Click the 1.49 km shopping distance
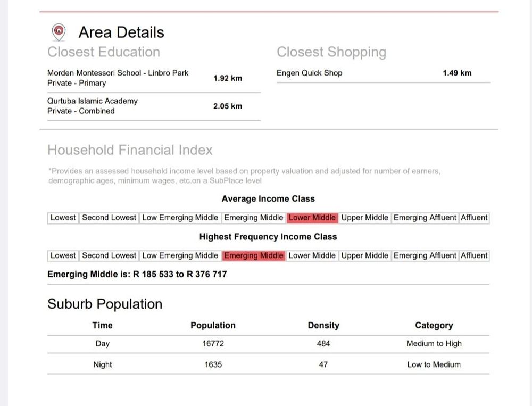This screenshot has width=532, height=406. pos(457,73)
